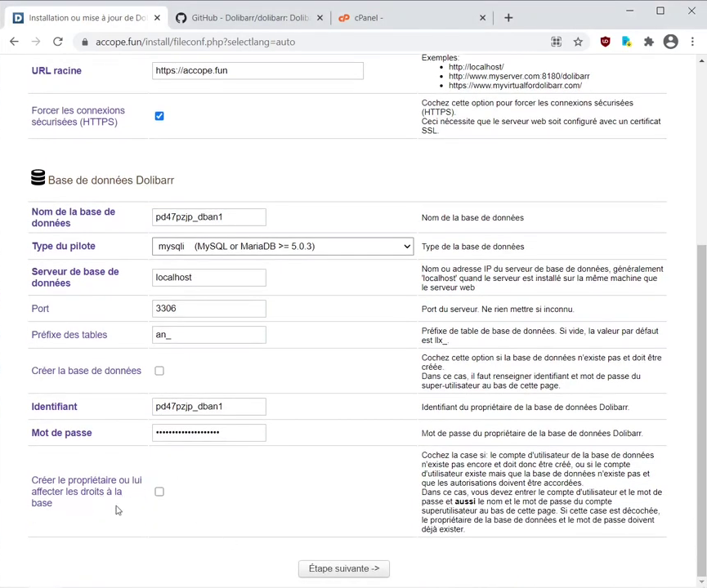Click the Mot de passe field
The width and height of the screenshot is (707, 588).
tap(208, 433)
